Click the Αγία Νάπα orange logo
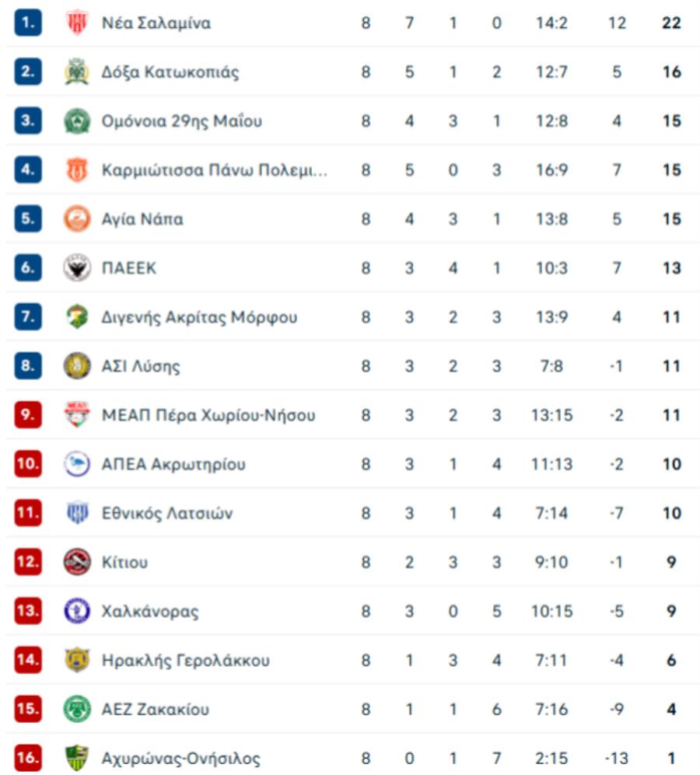 tap(76, 219)
